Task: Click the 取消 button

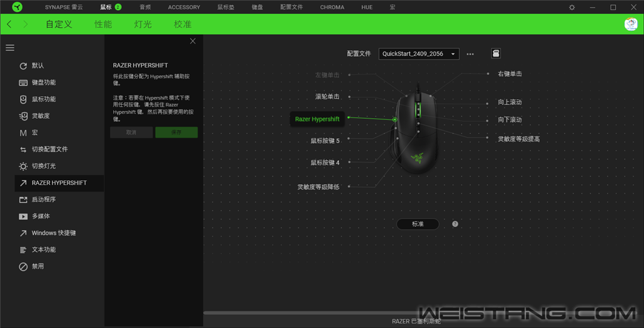Action: (131, 132)
